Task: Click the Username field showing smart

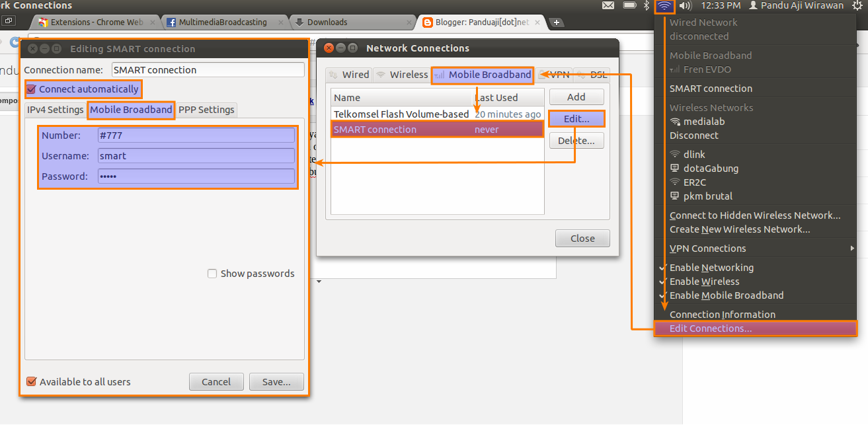Action: pyautogui.click(x=196, y=155)
